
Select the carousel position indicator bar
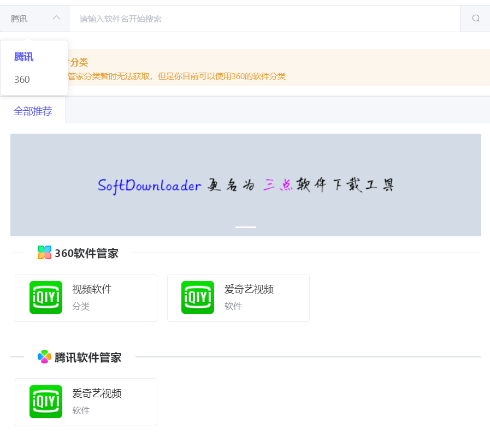coord(245,227)
